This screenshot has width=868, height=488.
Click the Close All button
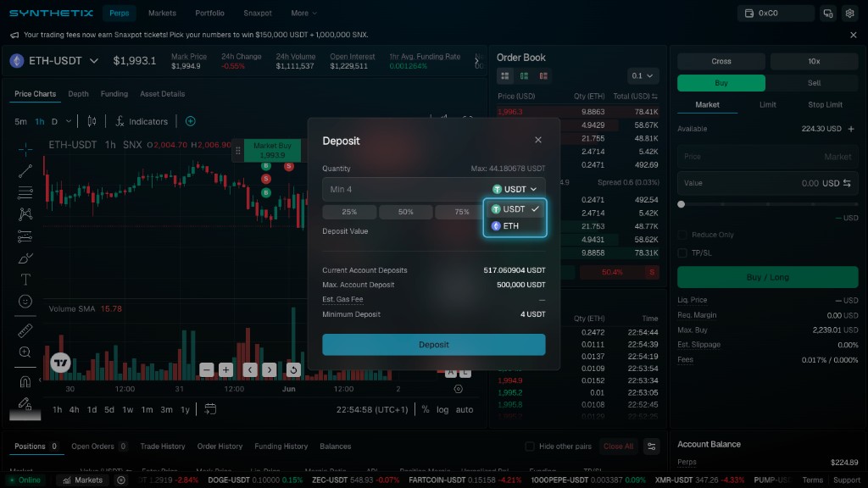click(618, 446)
